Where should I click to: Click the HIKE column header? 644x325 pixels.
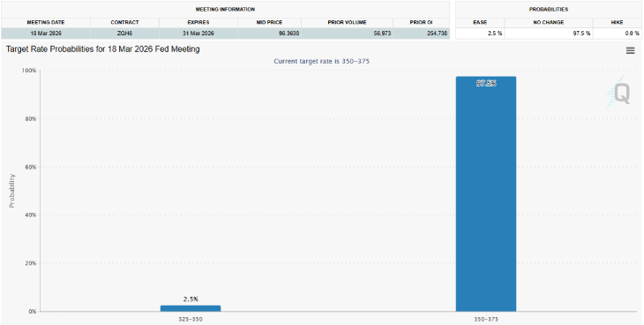pos(617,23)
